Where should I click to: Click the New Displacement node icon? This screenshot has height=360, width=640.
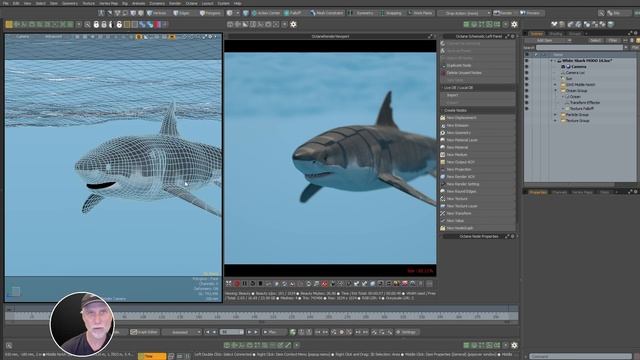443,118
